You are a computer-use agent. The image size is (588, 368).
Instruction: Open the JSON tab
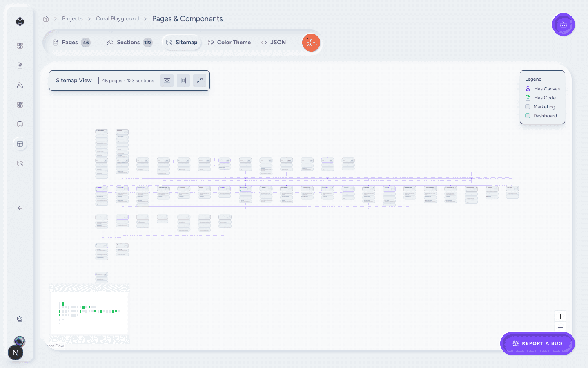(274, 42)
